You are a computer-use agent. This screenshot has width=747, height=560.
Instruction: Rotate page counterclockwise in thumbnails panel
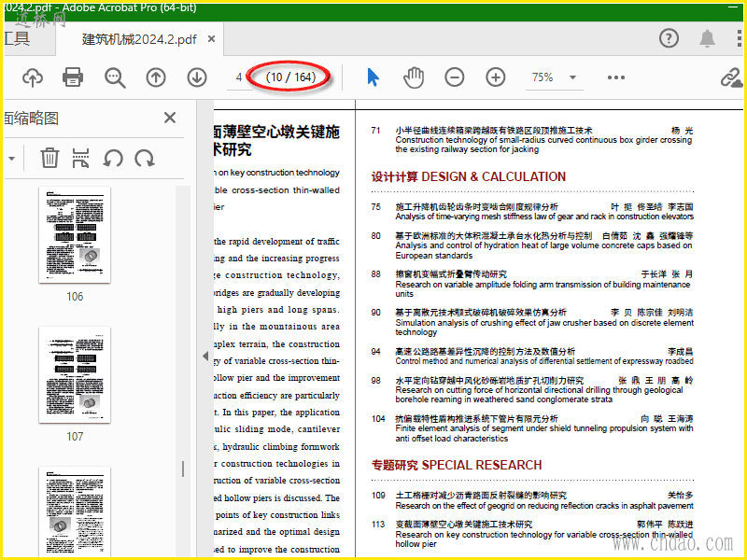click(113, 158)
